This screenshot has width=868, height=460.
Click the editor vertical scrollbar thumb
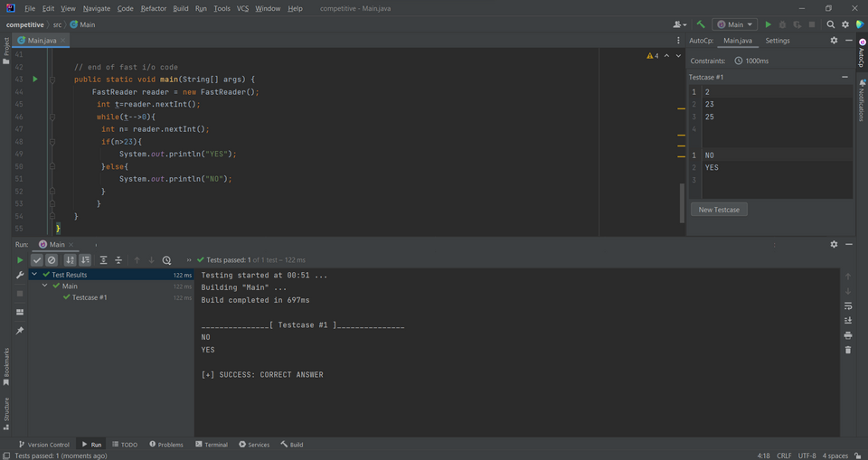tap(682, 203)
